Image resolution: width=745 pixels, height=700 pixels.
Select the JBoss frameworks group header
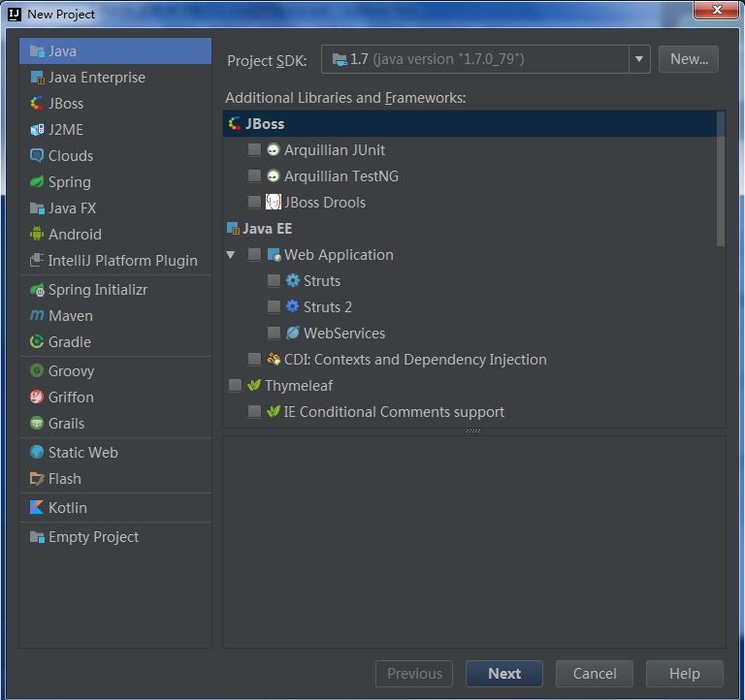click(473, 124)
